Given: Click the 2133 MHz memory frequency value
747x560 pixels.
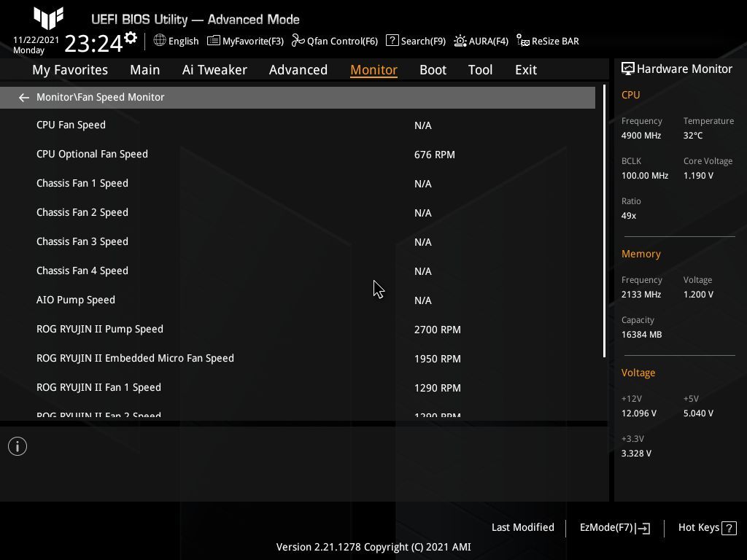Looking at the screenshot, I should pyautogui.click(x=640, y=295).
